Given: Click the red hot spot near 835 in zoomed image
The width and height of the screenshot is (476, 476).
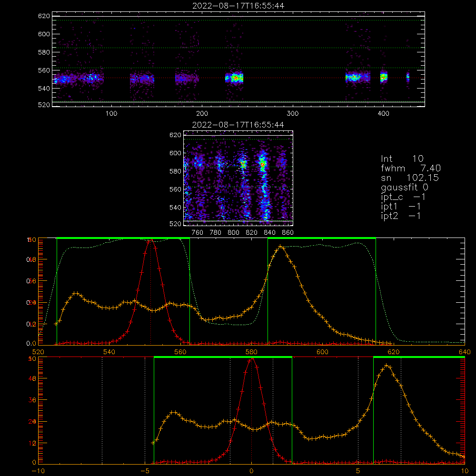Looking at the screenshot, I should pos(262,165).
